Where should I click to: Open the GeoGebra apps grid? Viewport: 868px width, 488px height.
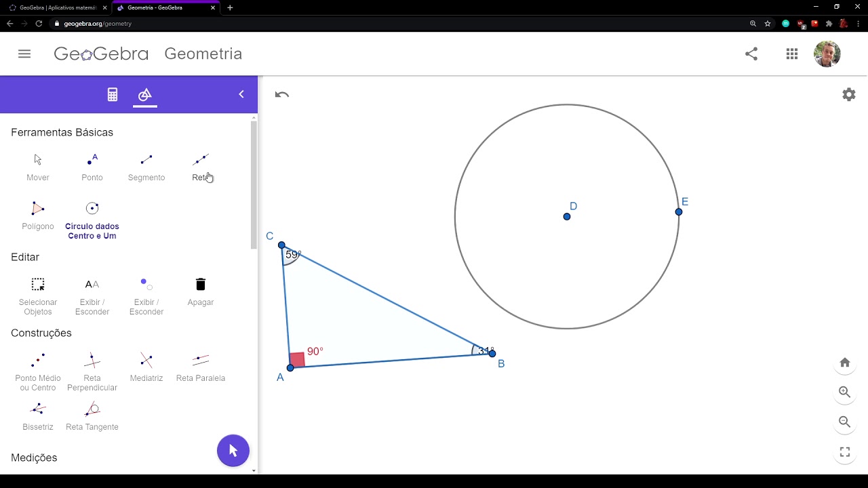click(792, 54)
